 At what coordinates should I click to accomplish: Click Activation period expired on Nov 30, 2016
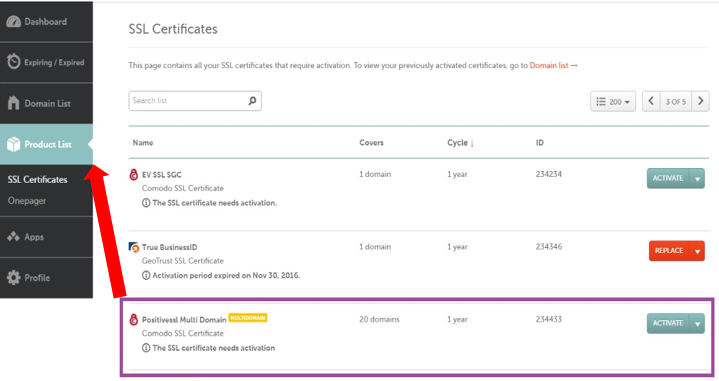[226, 276]
